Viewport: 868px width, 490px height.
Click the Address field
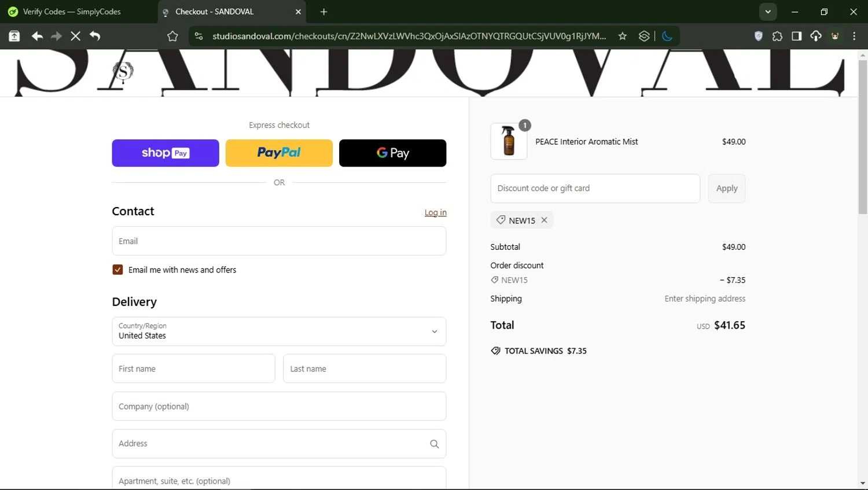[x=279, y=444]
